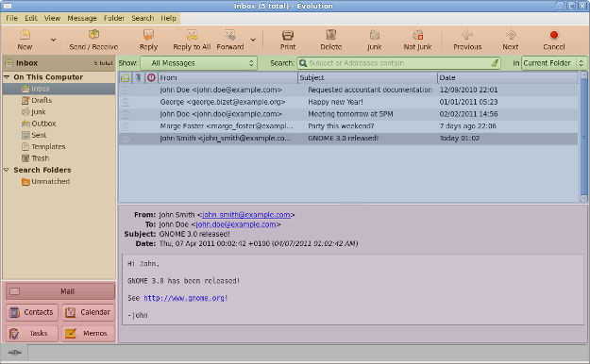
Task: Open the Show All Messages dropdown
Action: tap(198, 63)
